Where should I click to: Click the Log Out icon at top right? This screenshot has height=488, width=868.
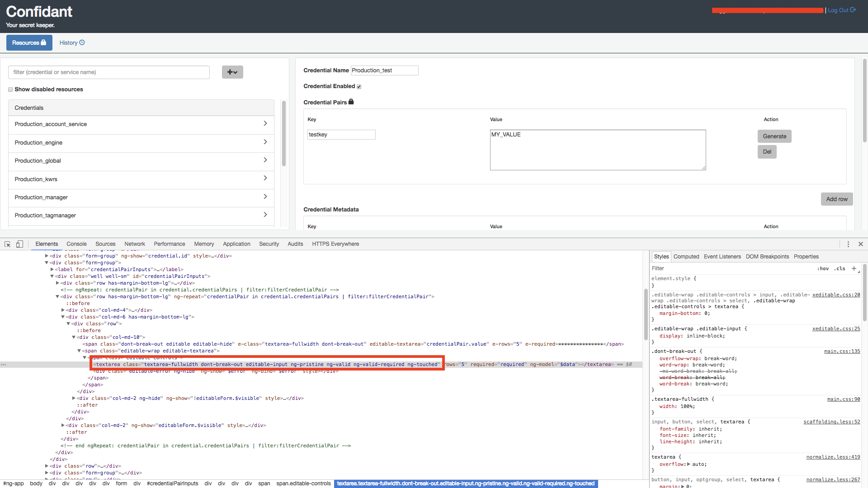point(853,9)
